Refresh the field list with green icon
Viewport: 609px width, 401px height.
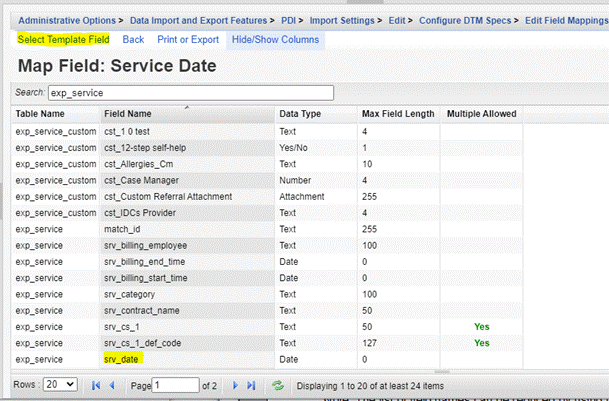tap(277, 385)
